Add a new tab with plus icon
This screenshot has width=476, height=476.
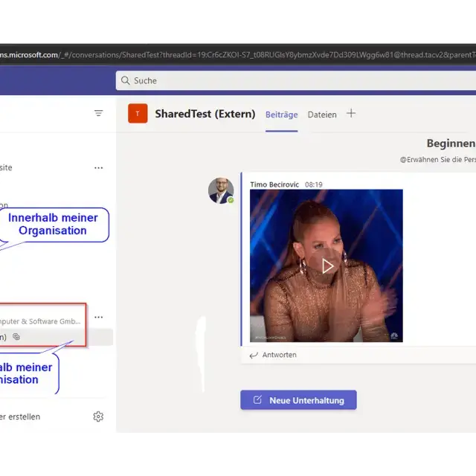pyautogui.click(x=351, y=114)
